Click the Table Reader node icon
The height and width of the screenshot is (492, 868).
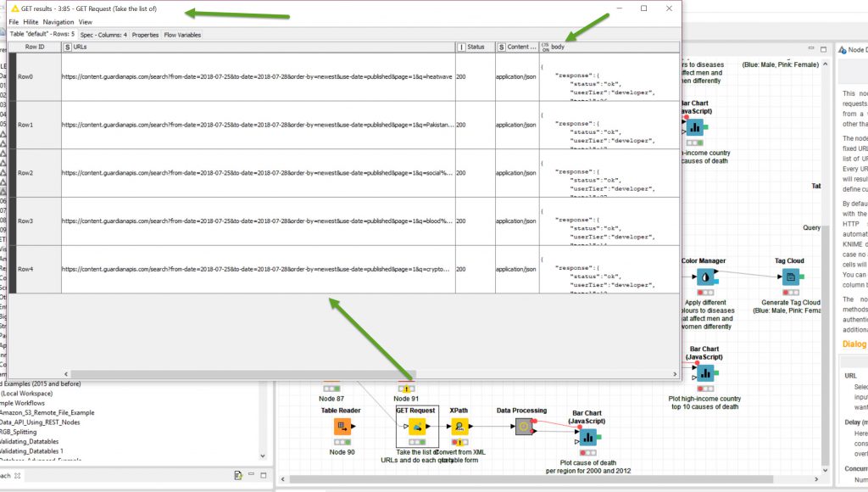point(342,427)
